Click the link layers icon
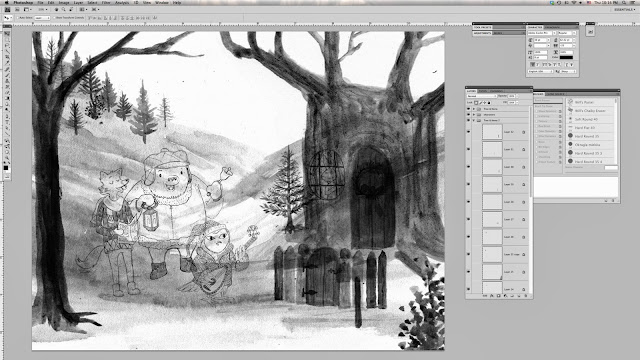 (x=485, y=296)
